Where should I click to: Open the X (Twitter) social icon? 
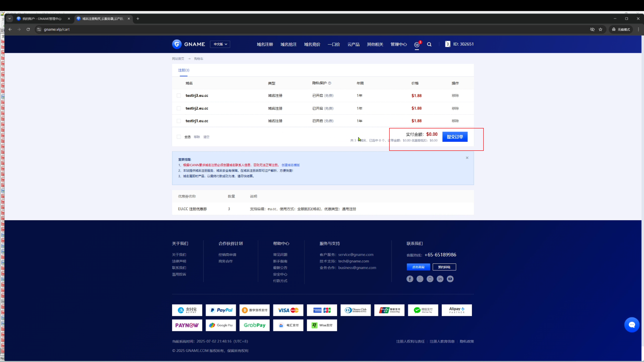click(420, 279)
